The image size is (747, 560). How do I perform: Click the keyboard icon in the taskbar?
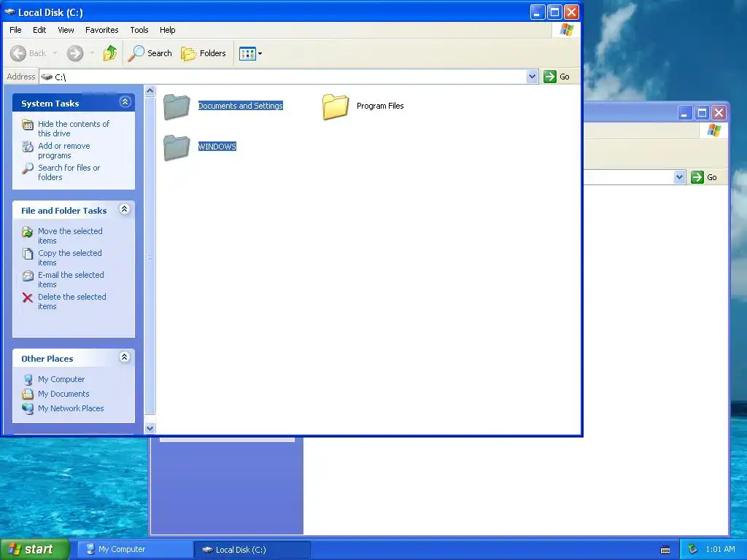665,550
